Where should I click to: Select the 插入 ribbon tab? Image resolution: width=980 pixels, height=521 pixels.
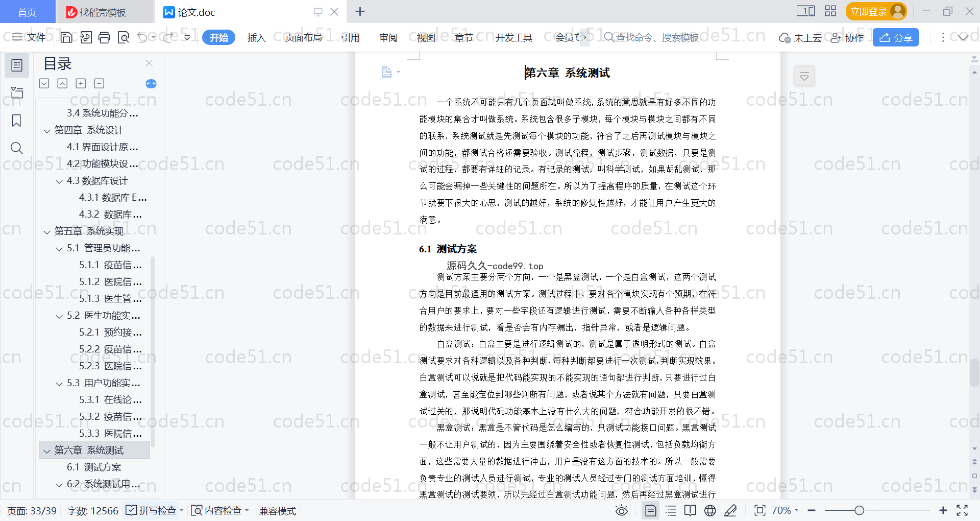(x=256, y=37)
